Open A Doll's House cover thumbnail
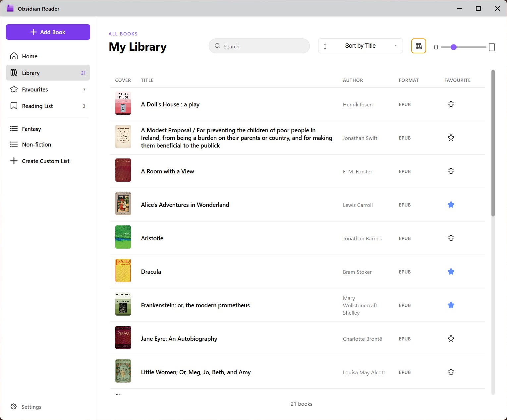 [x=123, y=103]
